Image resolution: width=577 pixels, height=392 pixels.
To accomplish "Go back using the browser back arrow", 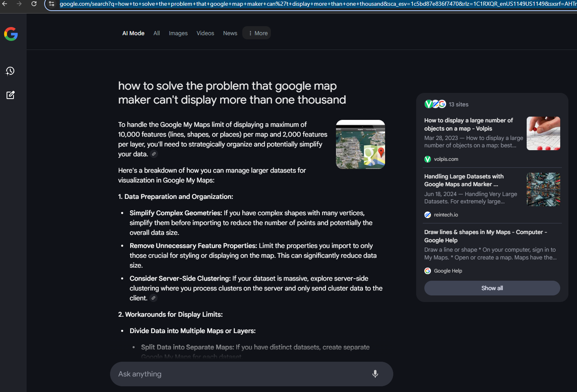I will pyautogui.click(x=5, y=4).
